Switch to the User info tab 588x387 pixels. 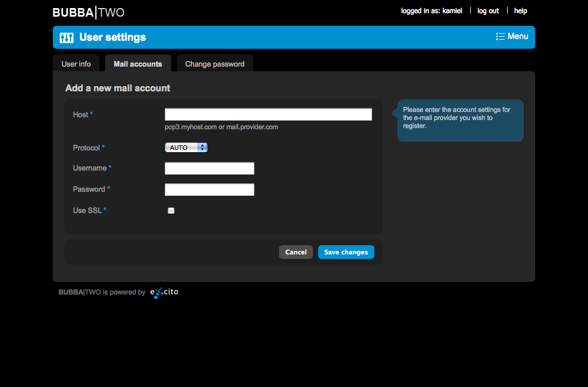pos(76,64)
